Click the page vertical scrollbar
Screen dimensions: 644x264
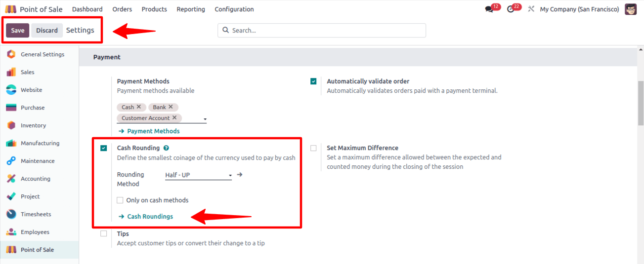[641, 104]
